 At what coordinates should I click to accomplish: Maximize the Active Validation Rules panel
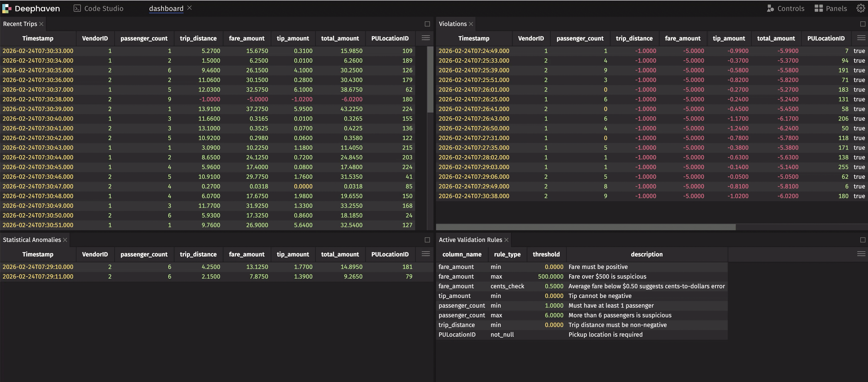coord(863,240)
